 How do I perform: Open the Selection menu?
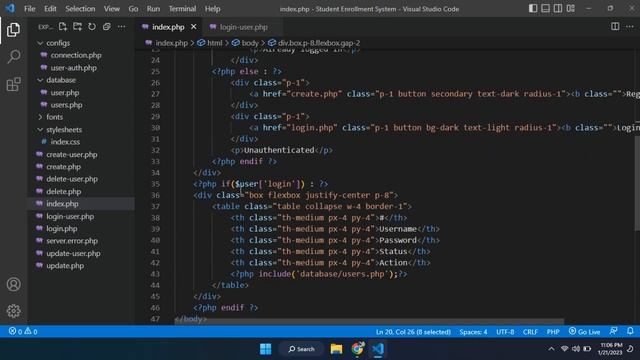point(80,9)
